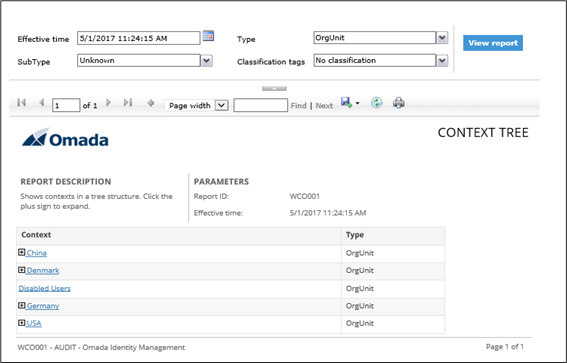
Task: Click the Context column header
Action: [179, 235]
